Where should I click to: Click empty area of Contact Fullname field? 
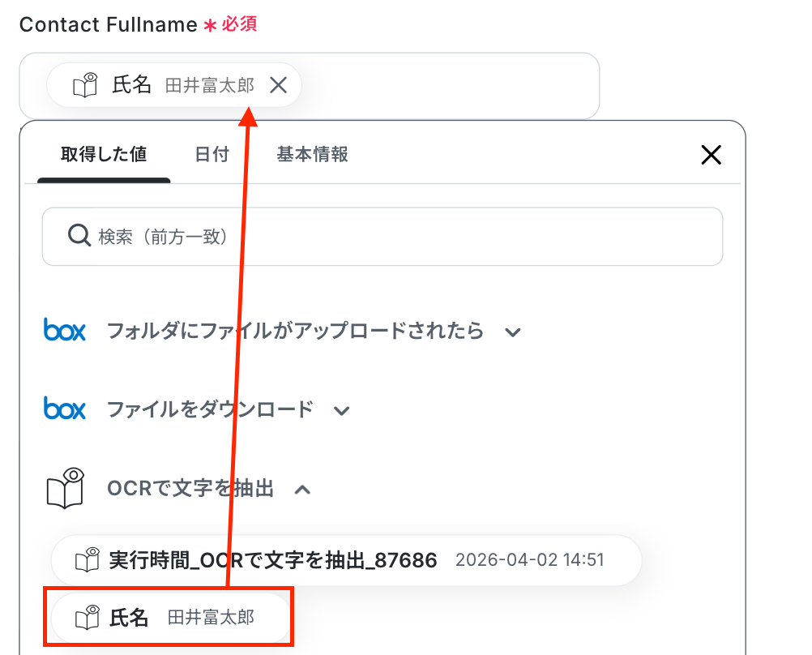click(x=454, y=85)
